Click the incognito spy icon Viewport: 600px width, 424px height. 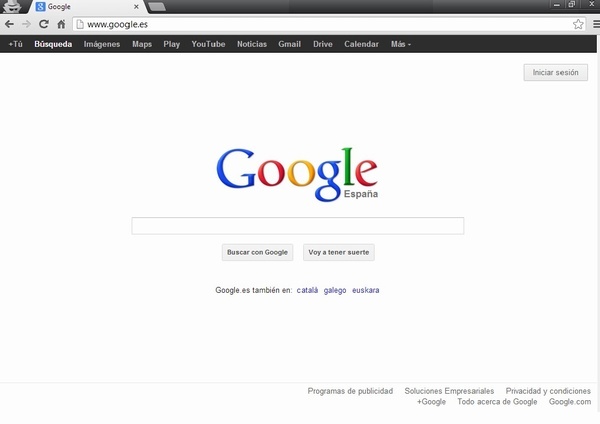click(12, 7)
